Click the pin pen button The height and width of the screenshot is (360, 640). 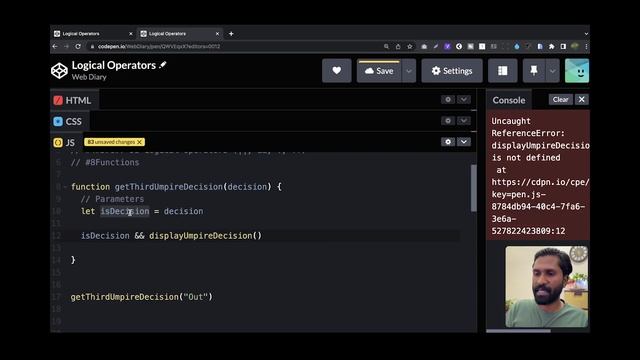[533, 71]
